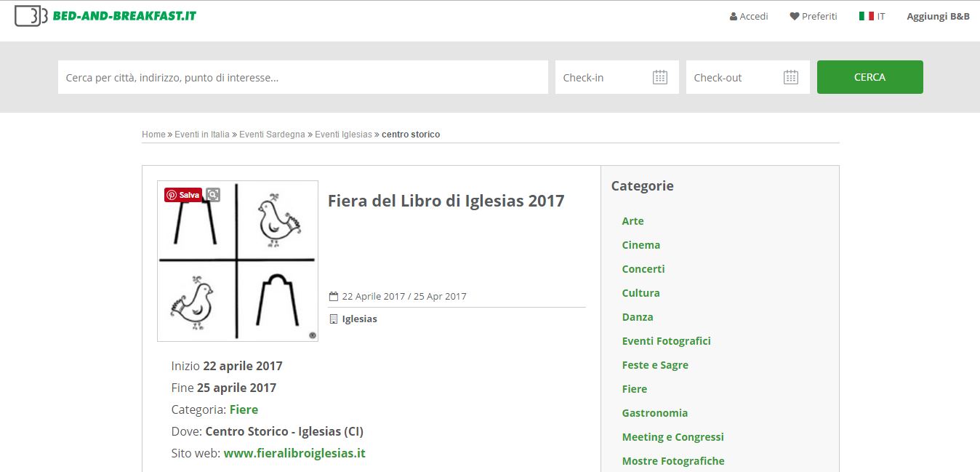Open the Gastronomia category
This screenshot has width=980, height=472.
(x=655, y=413)
